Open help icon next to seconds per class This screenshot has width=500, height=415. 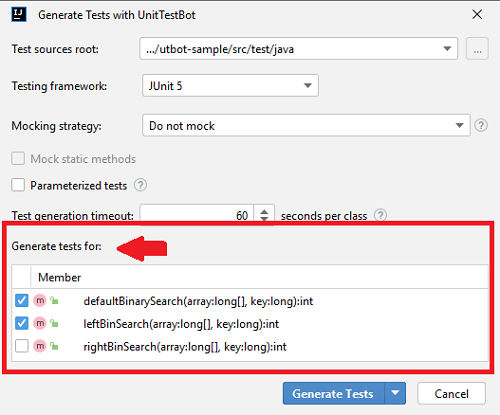click(x=380, y=215)
